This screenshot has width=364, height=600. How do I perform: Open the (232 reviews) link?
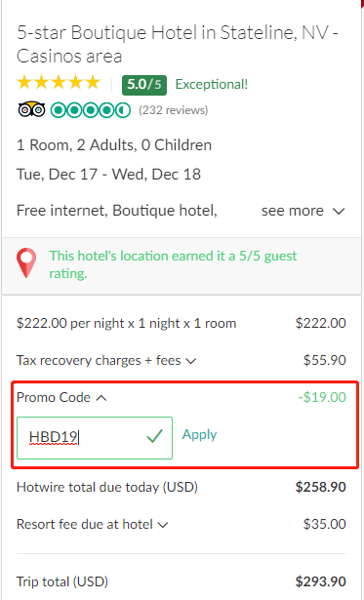click(x=174, y=110)
